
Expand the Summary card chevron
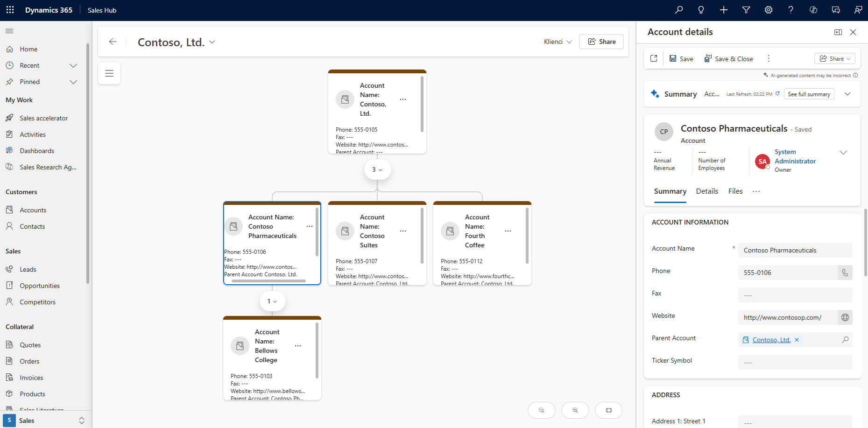[847, 94]
